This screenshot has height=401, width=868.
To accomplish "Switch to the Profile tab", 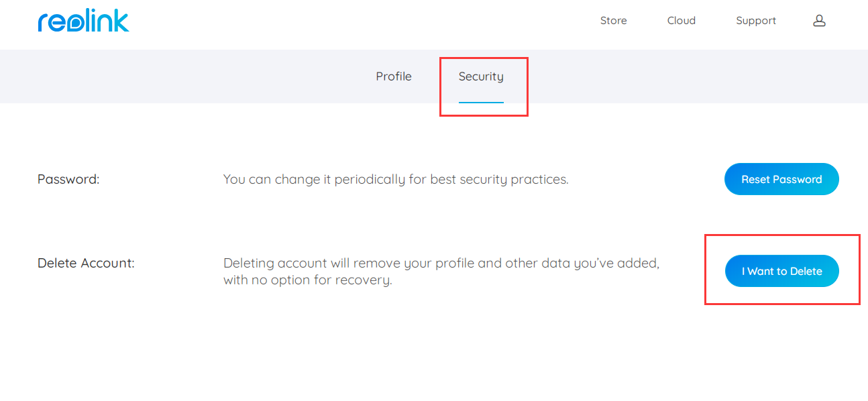I will [x=394, y=76].
